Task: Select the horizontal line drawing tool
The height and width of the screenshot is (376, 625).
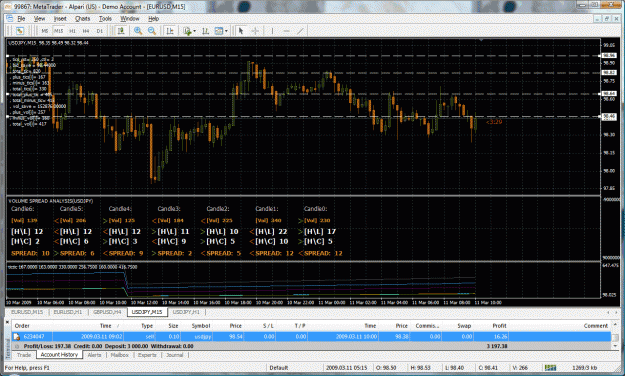Action: (286, 31)
